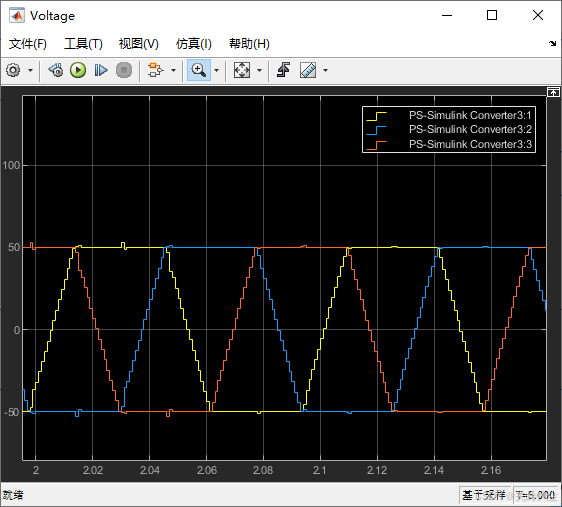Click the orange line sample in legend

click(376, 145)
